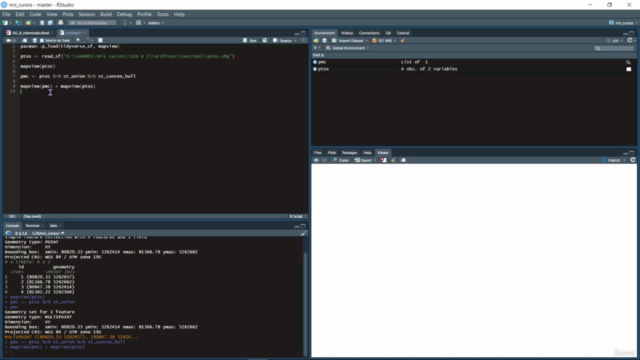Open the mis_cursos project dropdown
Screen dimensions: 640x360
point(623,23)
